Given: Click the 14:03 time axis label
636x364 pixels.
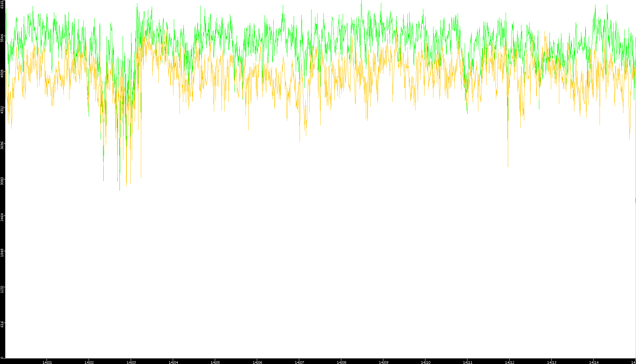Looking at the screenshot, I should pos(131,362).
